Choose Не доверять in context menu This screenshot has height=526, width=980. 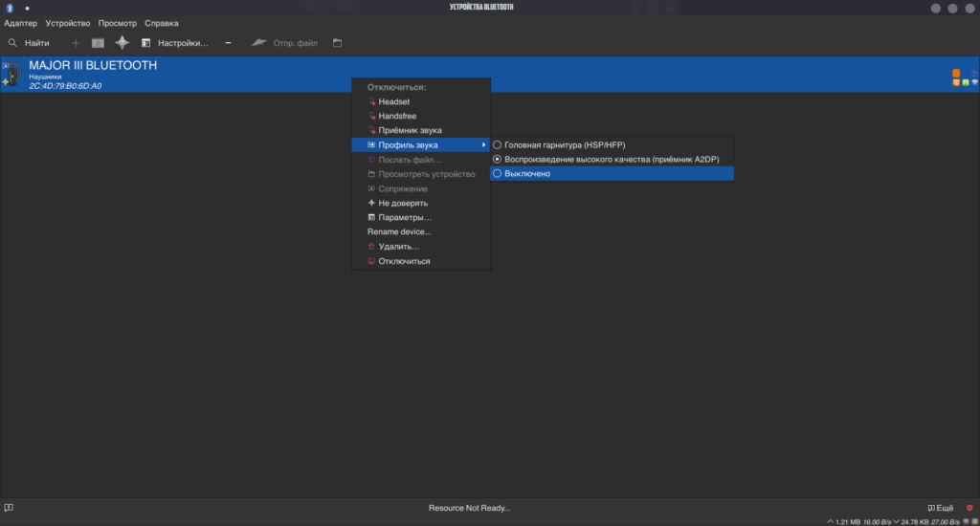pyautogui.click(x=421, y=203)
